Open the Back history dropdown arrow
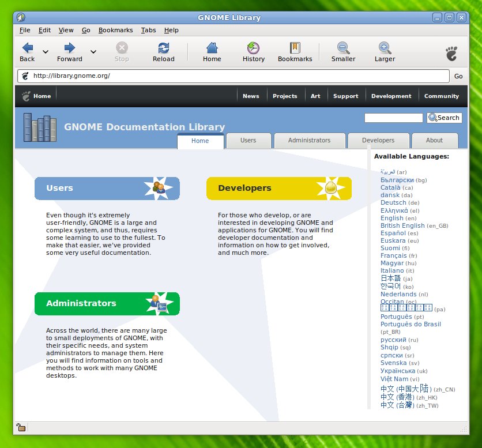The height and width of the screenshot is (448, 482). [46, 52]
